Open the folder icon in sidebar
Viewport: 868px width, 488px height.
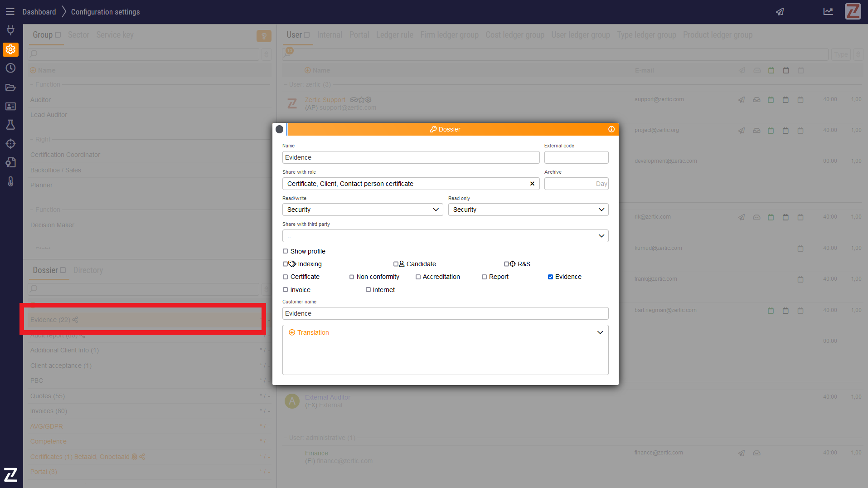(x=10, y=87)
